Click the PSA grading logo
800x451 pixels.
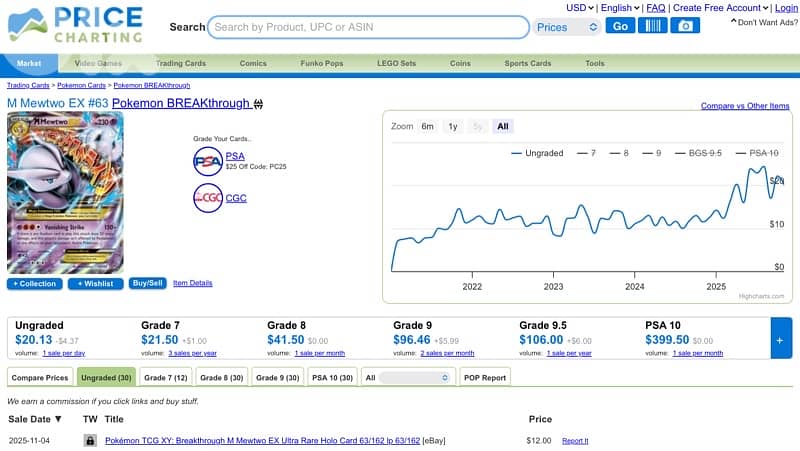(208, 160)
